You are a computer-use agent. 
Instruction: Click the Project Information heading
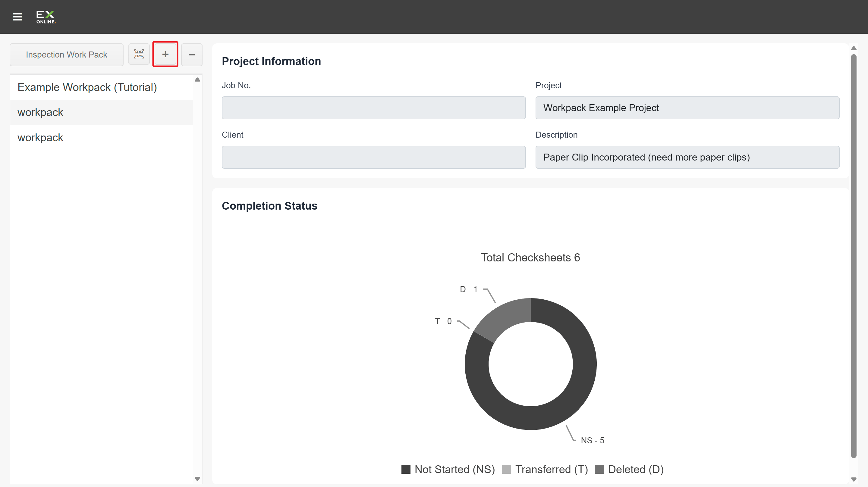(x=271, y=61)
